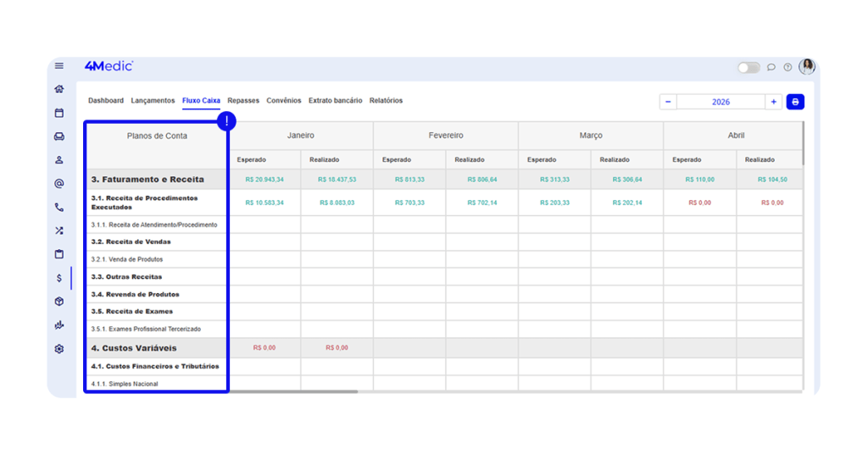
Task: Open the help question mark icon
Action: [x=787, y=68]
